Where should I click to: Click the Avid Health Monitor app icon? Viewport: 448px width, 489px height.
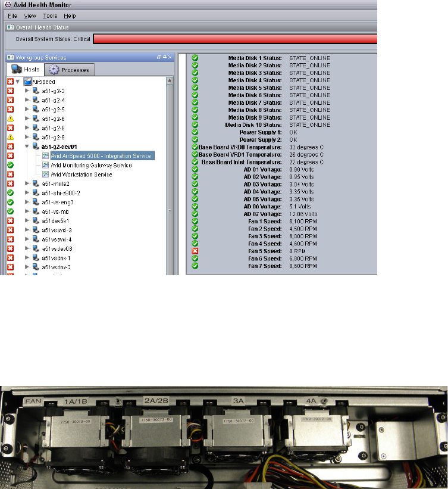coord(8,4)
